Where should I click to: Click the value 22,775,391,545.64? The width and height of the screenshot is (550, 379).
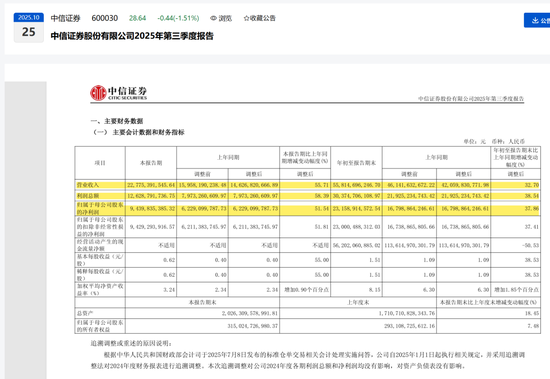pos(151,185)
